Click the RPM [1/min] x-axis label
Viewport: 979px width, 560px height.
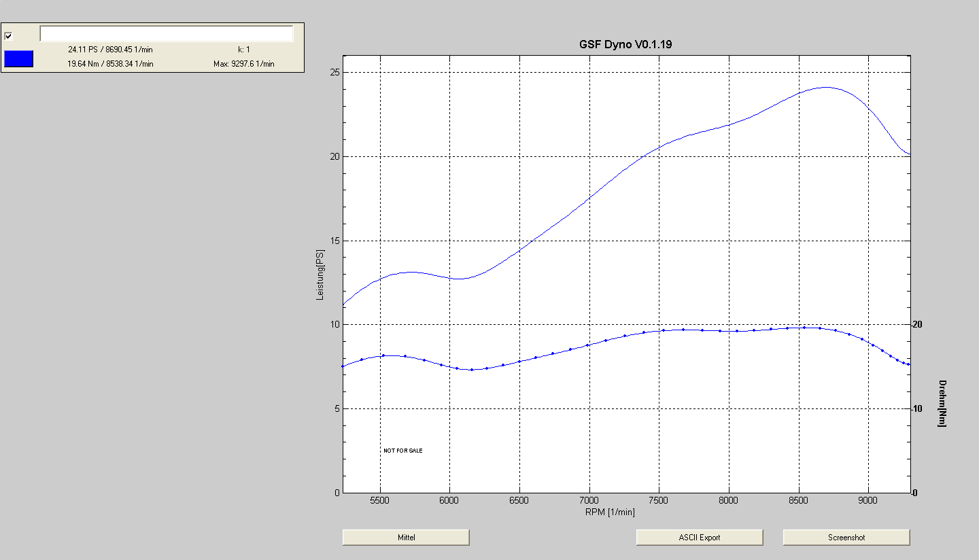click(x=608, y=512)
